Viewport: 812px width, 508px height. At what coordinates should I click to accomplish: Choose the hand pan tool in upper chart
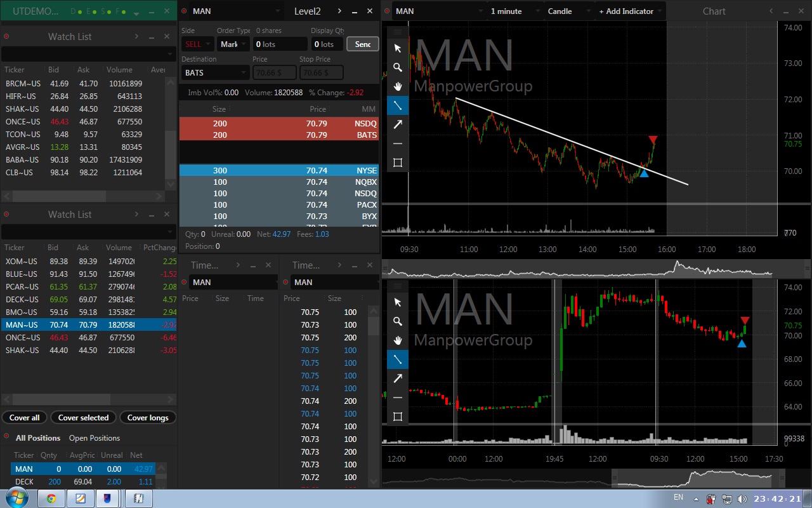(398, 86)
